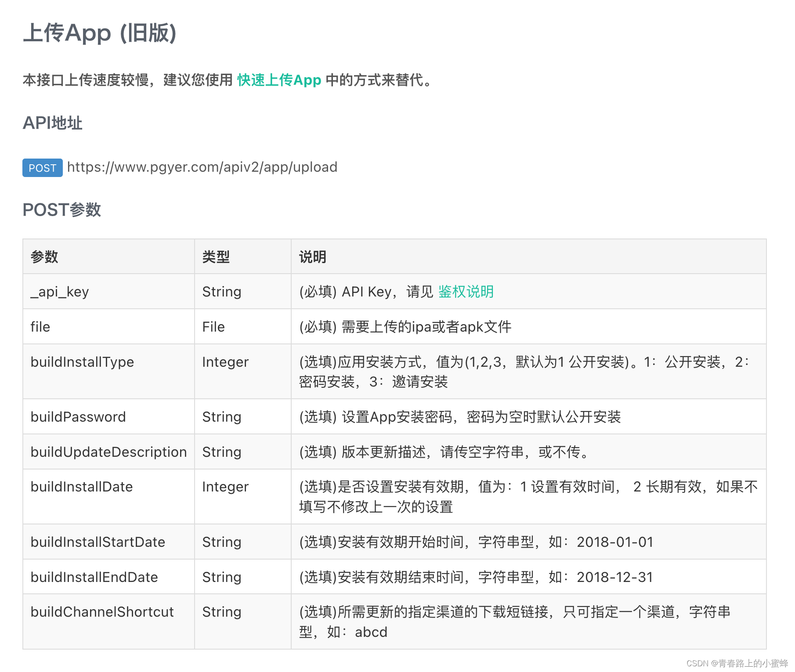Click the blue POST method badge
795x672 pixels.
[43, 168]
